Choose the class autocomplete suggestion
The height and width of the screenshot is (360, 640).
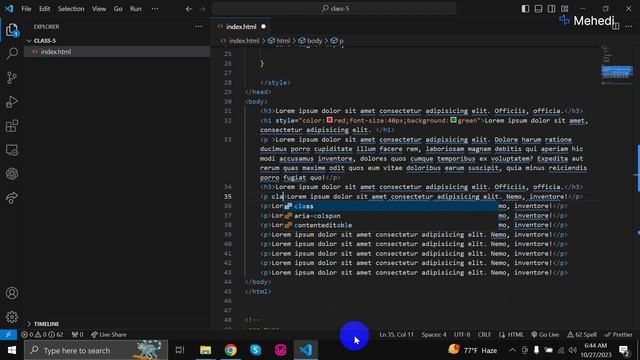pyautogui.click(x=391, y=206)
